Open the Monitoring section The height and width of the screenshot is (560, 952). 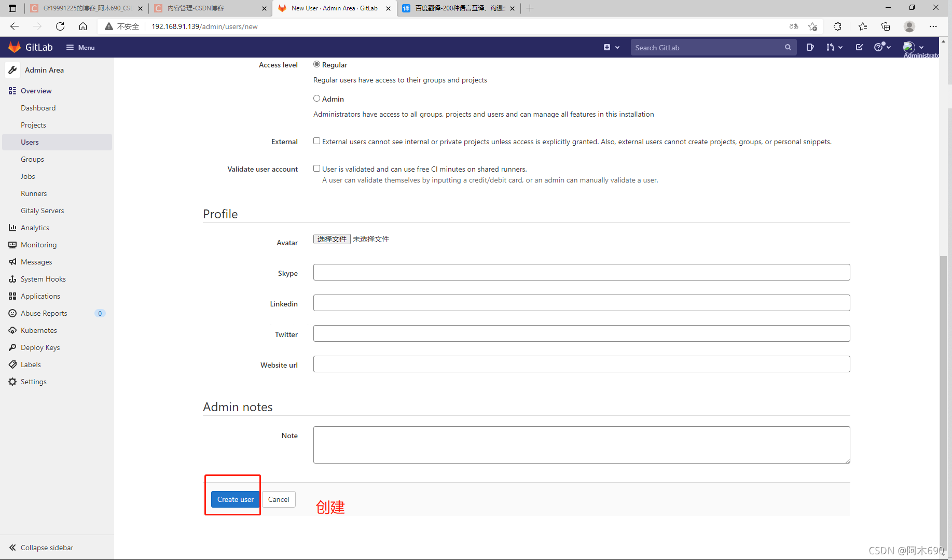tap(38, 244)
